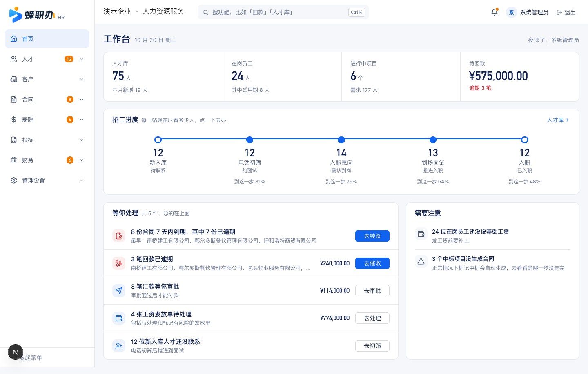Screen dimensions: 588x374
Task: Click the round N badge at bottom left
Action: [16, 352]
